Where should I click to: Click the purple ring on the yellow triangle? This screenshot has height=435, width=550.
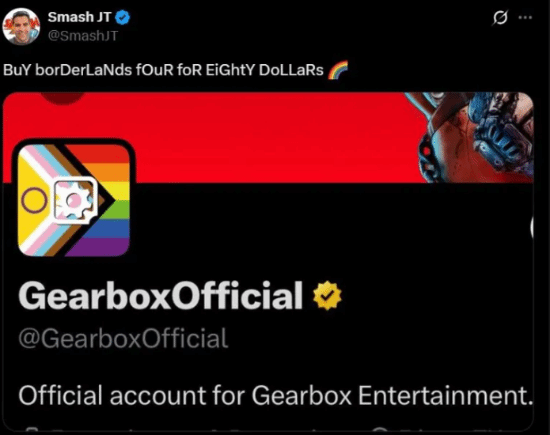(34, 200)
